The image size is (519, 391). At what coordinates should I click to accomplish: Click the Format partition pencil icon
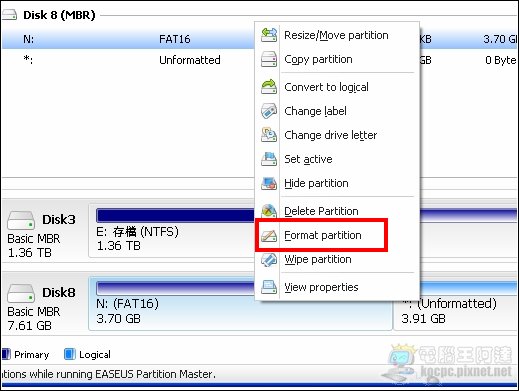click(269, 235)
